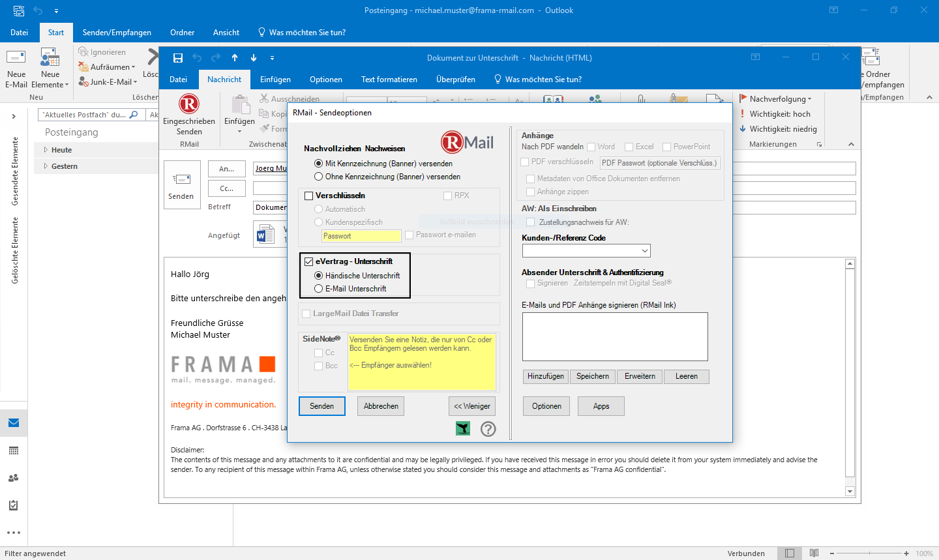Go to next item with the down arrow
The height and width of the screenshot is (560, 939).
pos(254,58)
